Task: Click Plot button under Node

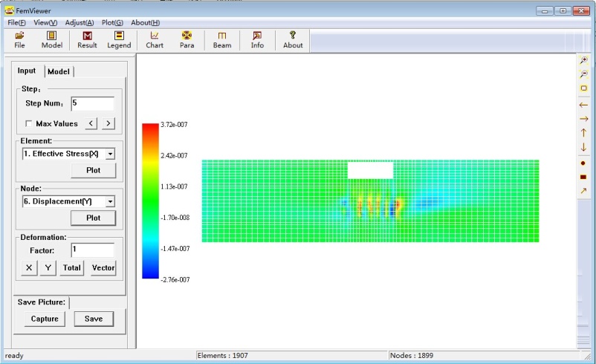Action: click(93, 218)
